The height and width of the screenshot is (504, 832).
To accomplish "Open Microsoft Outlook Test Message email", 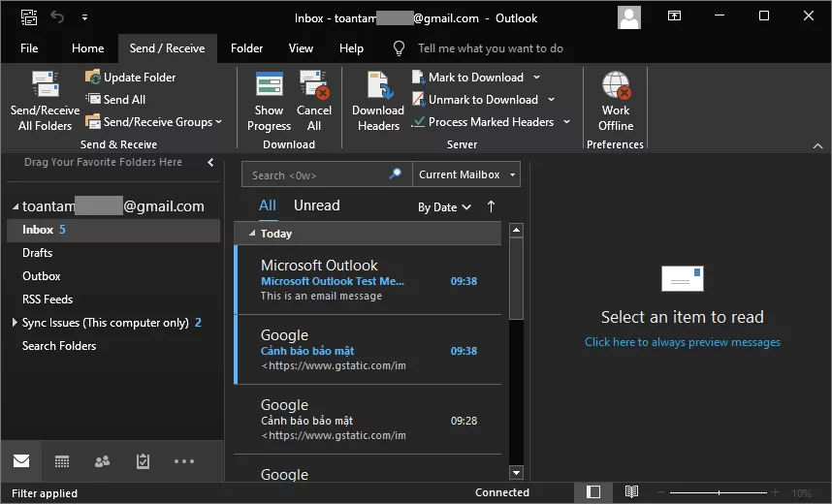I will coord(368,280).
